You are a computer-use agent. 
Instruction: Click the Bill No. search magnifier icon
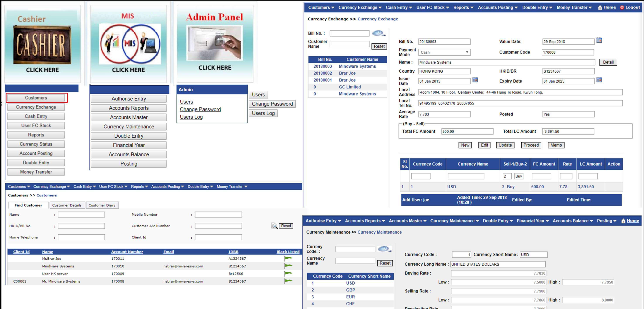[x=379, y=33]
